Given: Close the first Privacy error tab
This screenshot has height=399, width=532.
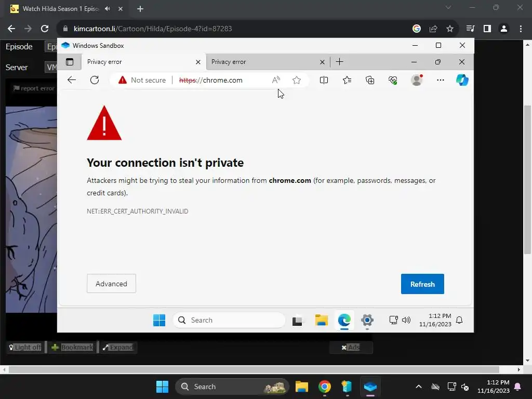Looking at the screenshot, I should [198, 62].
